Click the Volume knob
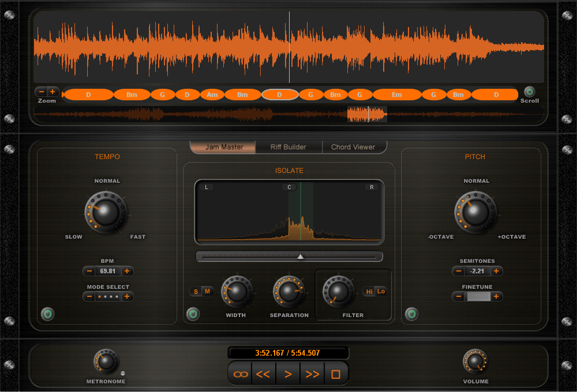577x392 pixels. coord(475,361)
